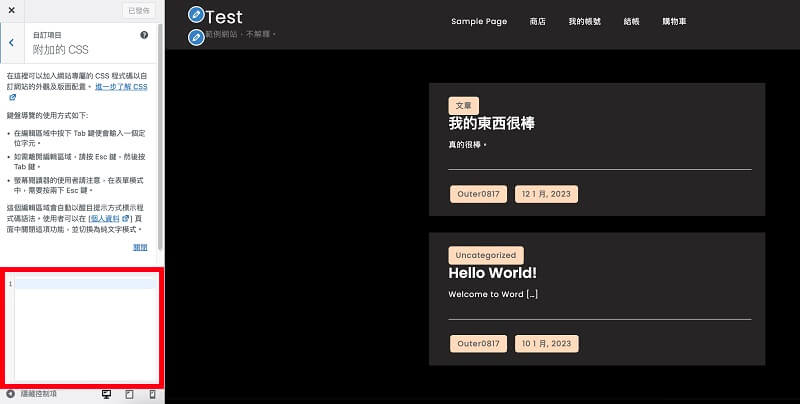Image resolution: width=800 pixels, height=404 pixels.
Task: Edit the tagline with the pencil icon below the title
Action: pyautogui.click(x=196, y=37)
